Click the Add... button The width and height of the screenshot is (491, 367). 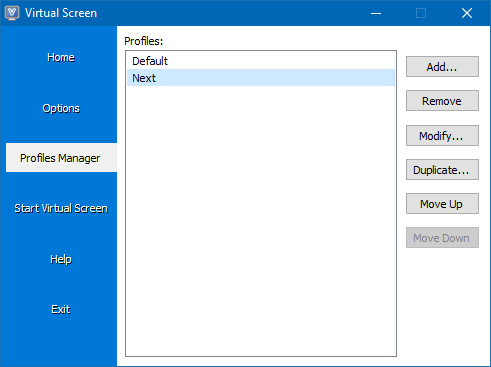tap(442, 67)
